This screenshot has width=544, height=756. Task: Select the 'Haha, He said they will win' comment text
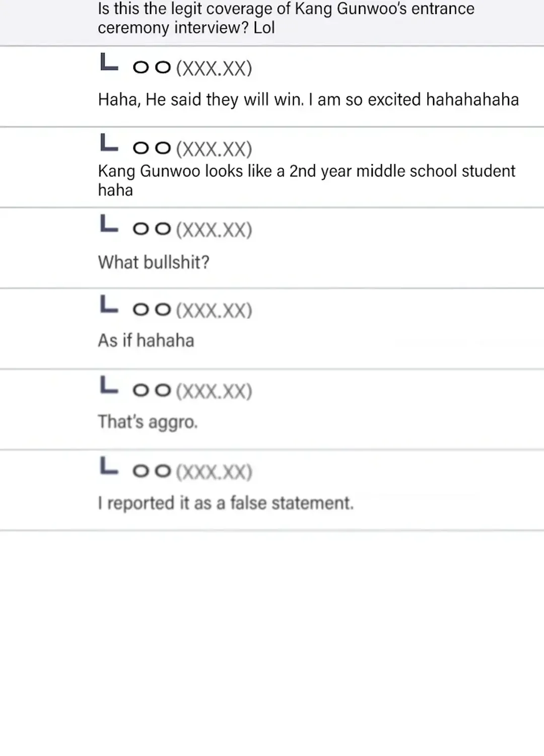308,100
